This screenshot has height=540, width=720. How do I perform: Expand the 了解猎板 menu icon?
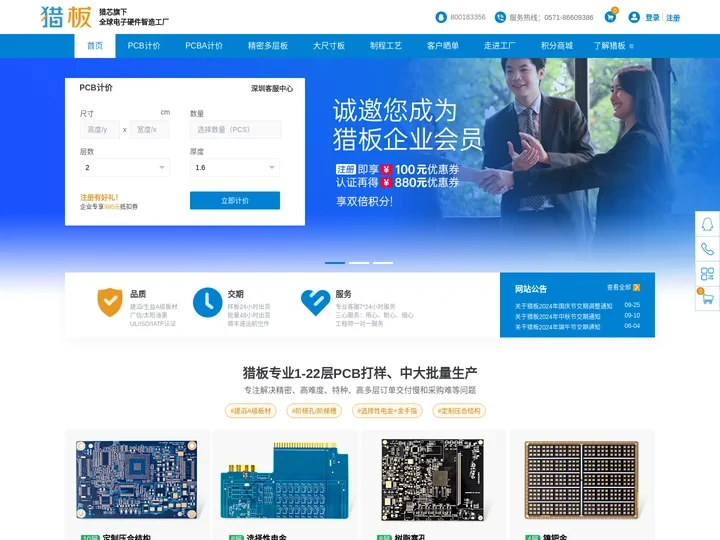tap(631, 46)
